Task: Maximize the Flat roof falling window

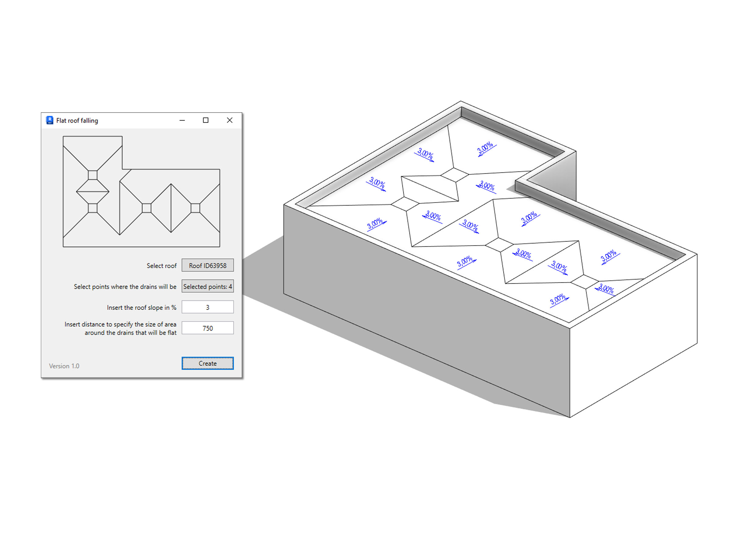Action: click(x=205, y=120)
